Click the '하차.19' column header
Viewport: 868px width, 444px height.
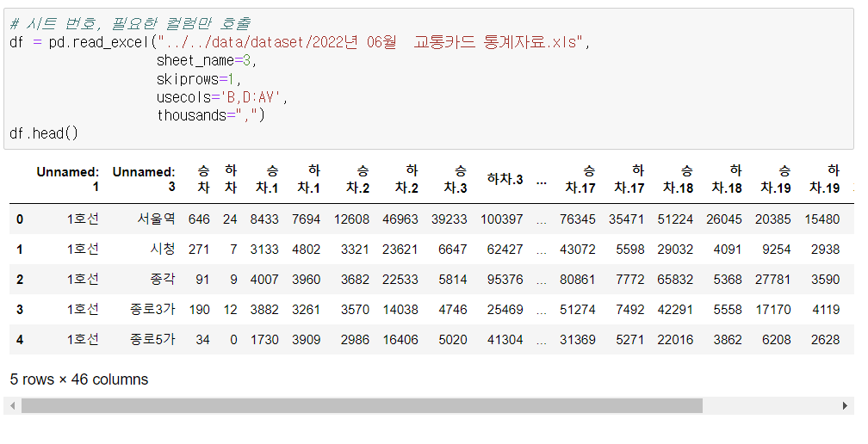[x=825, y=179]
